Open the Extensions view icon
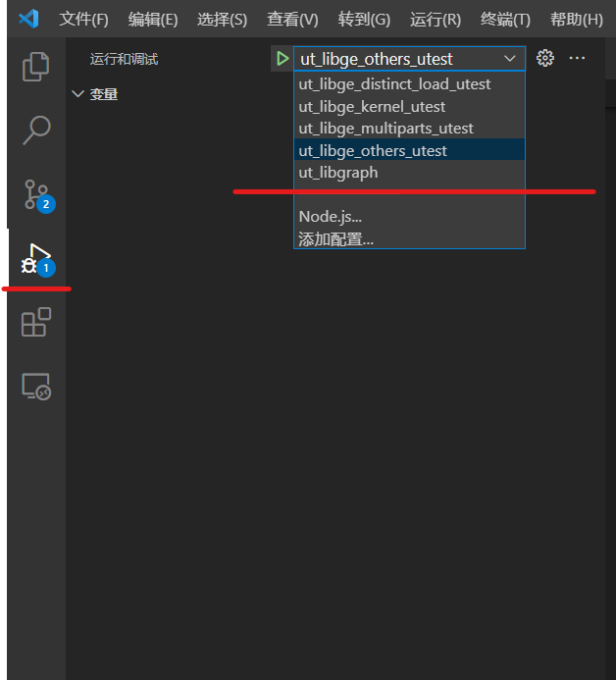The width and height of the screenshot is (616, 680). click(x=36, y=323)
